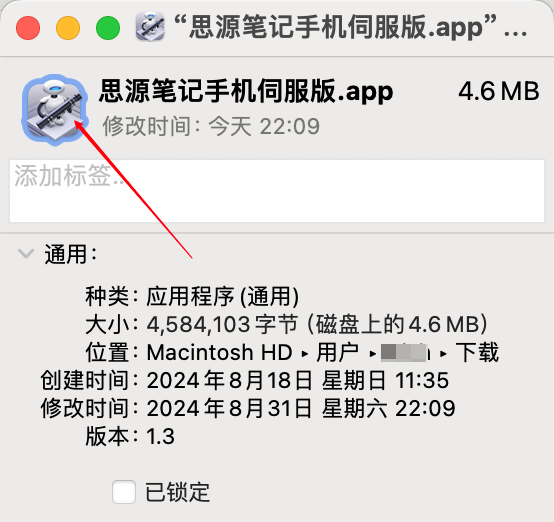Click the 思源笔记手机伺服版.app file name
The image size is (554, 522).
246,91
